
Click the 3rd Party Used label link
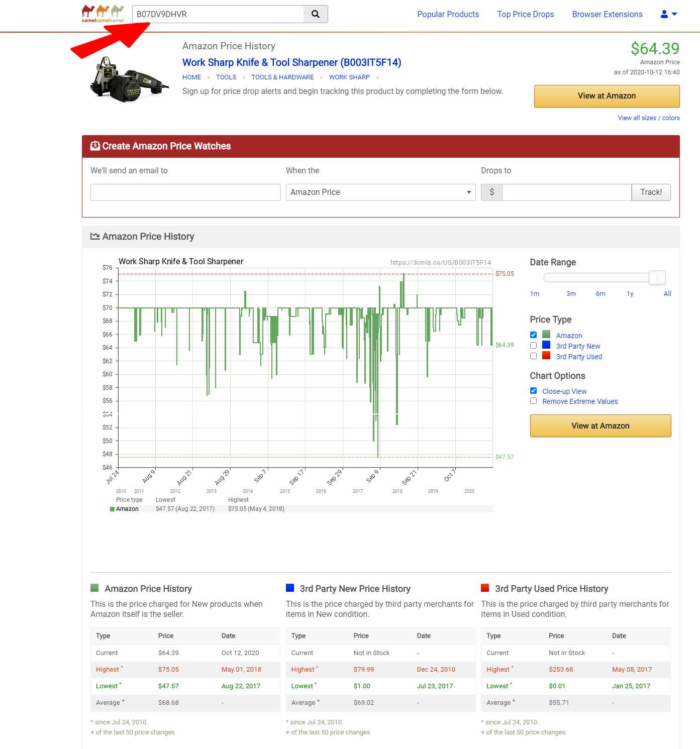click(579, 357)
